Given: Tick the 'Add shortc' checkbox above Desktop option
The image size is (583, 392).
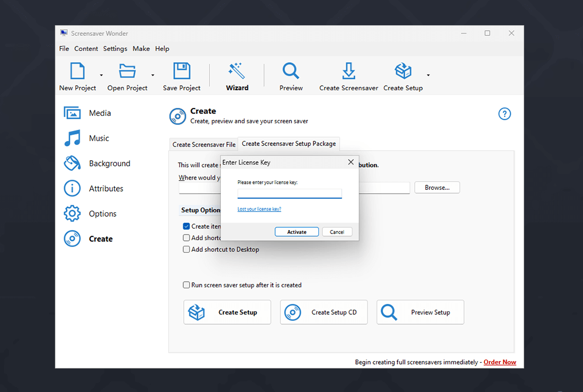Looking at the screenshot, I should click(186, 238).
